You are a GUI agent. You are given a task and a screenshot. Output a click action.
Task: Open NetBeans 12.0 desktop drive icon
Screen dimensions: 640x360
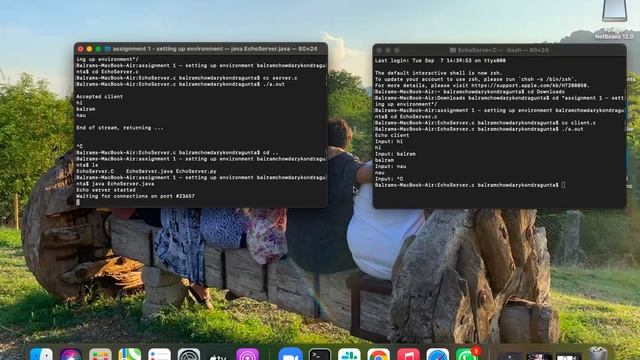click(614, 18)
